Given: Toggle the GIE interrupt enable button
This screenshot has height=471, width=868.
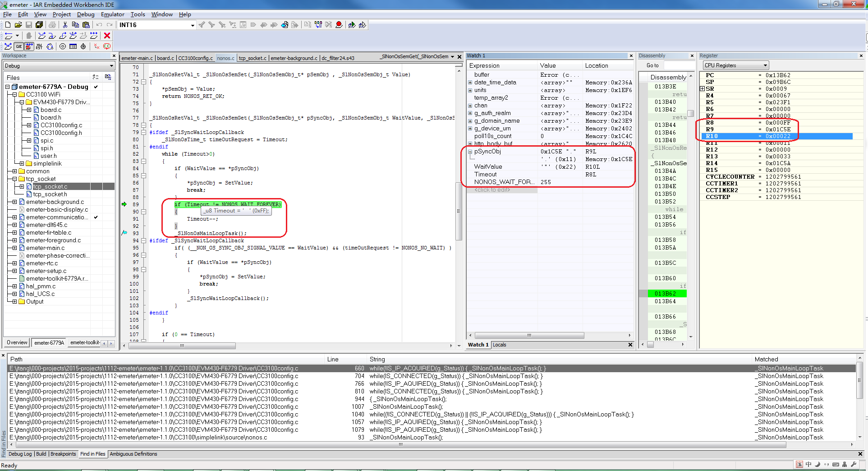Looking at the screenshot, I should point(18,46).
